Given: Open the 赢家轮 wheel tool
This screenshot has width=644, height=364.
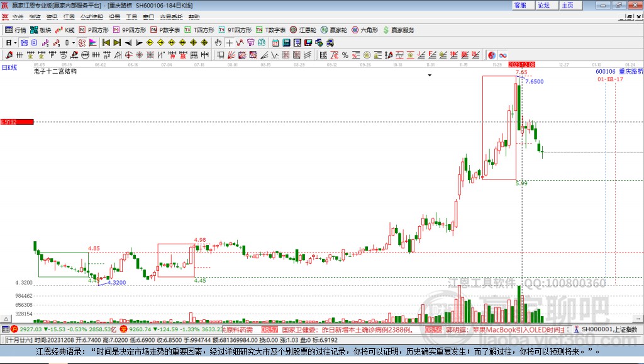Looking at the screenshot, I should (334, 30).
